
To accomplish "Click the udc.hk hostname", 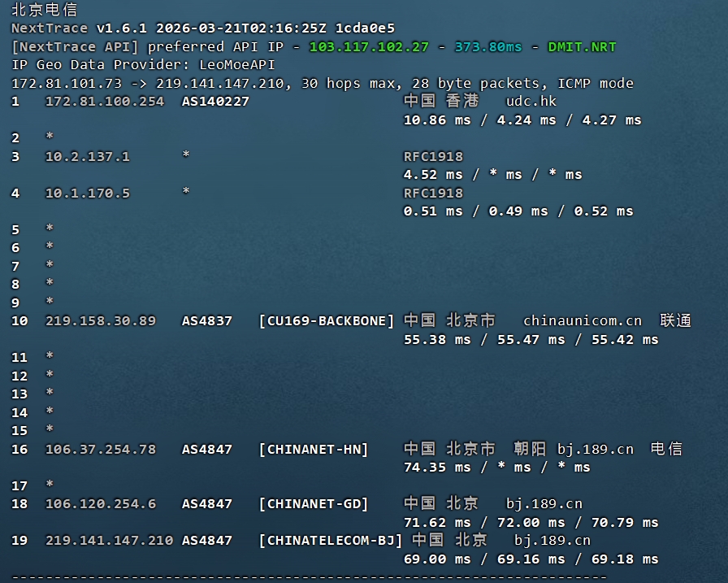I will pos(531,102).
